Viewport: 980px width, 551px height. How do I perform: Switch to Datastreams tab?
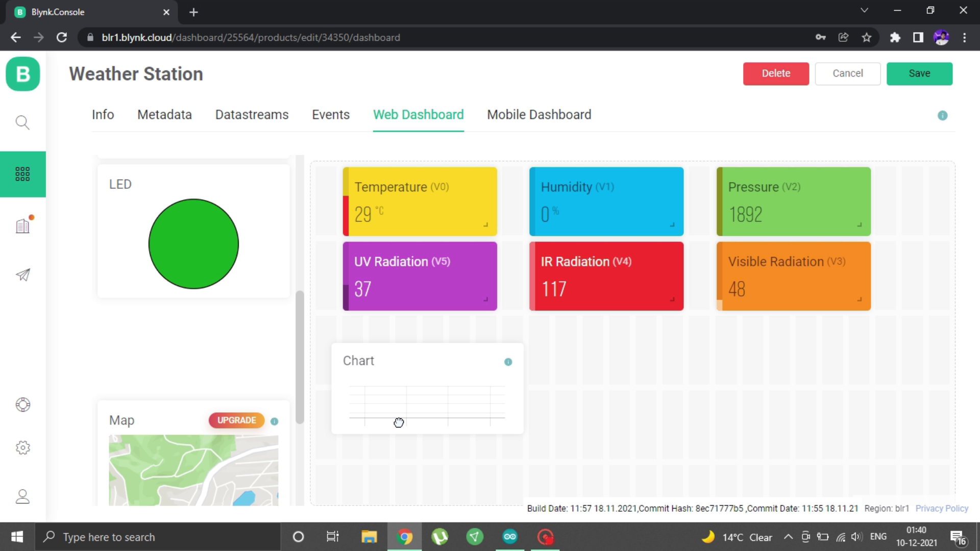coord(252,115)
